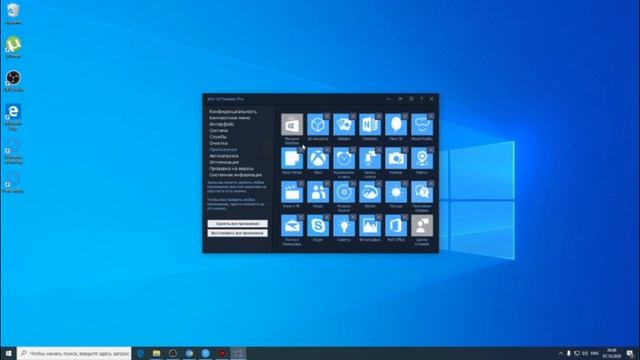The width and height of the screenshot is (640, 360).
Task: Select the Alarms and Clock tile
Action: (344, 158)
